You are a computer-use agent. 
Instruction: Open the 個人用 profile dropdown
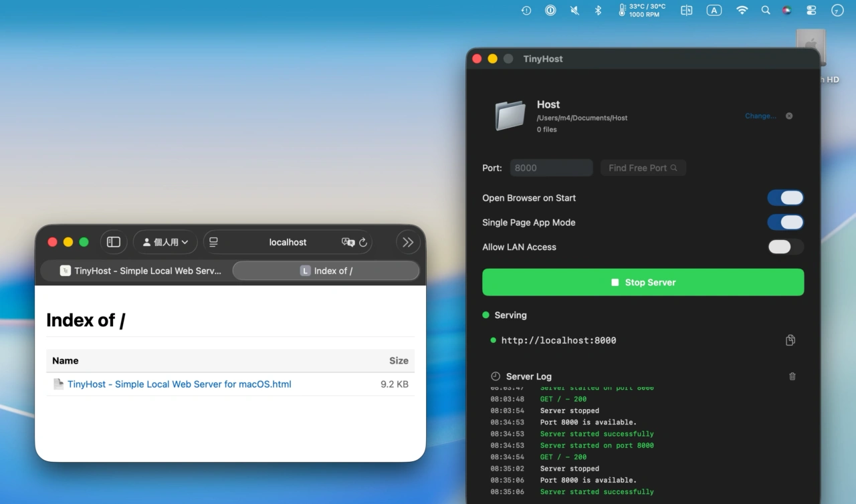point(165,242)
